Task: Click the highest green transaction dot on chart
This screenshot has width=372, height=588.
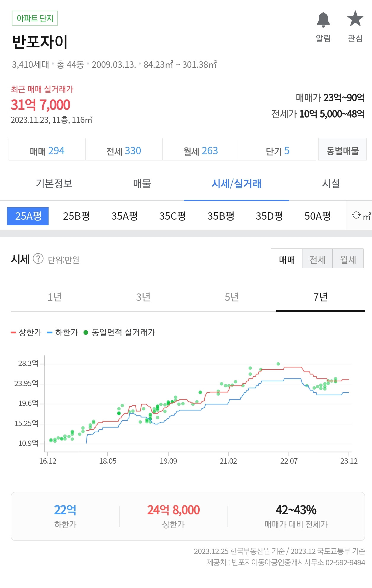Action: [278, 364]
